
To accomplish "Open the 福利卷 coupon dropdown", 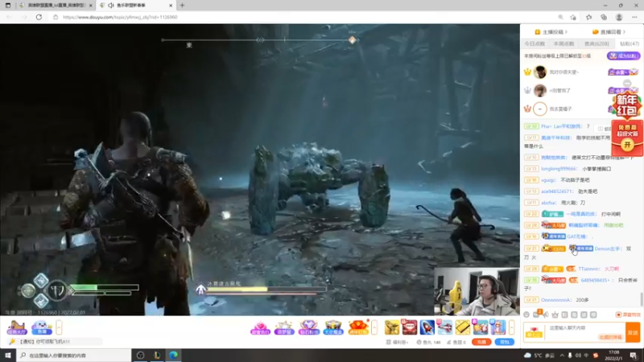I will [398, 342].
